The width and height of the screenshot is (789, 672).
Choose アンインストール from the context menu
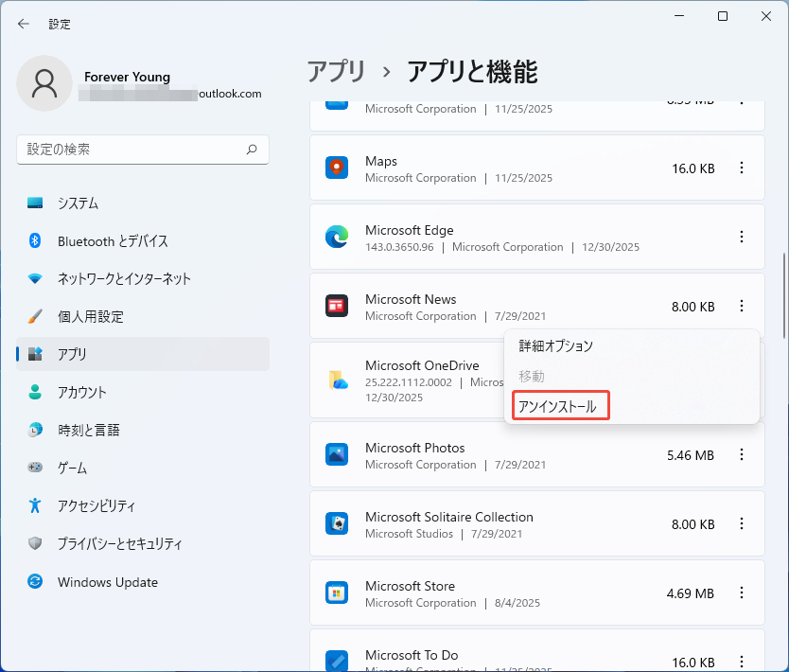point(559,405)
